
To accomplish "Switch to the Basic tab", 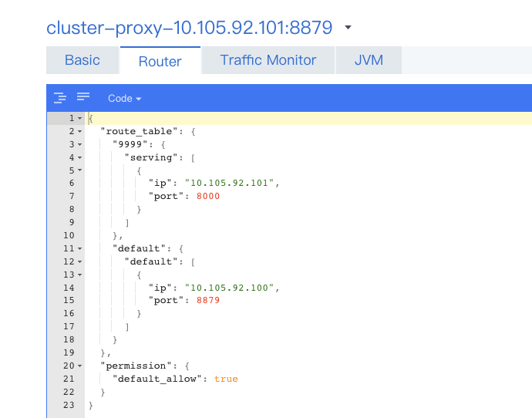I will (82, 60).
